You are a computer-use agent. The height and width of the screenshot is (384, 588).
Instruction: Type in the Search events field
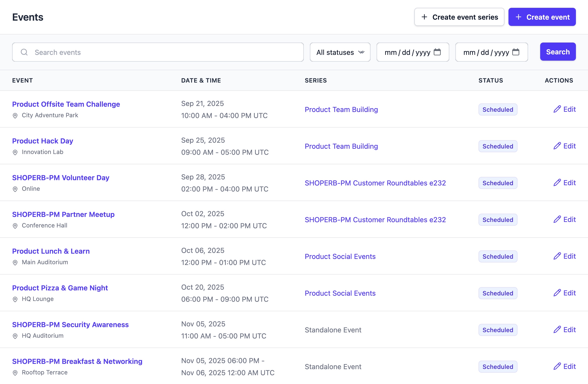point(166,52)
